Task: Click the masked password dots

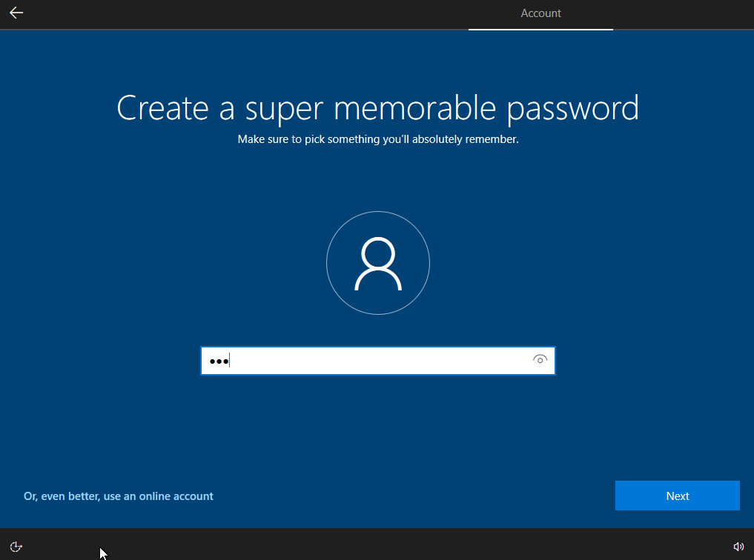Action: (217, 361)
